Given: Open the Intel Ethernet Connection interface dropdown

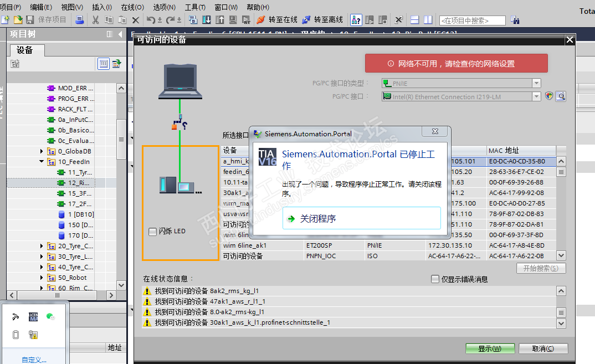Looking at the screenshot, I should coord(536,96).
